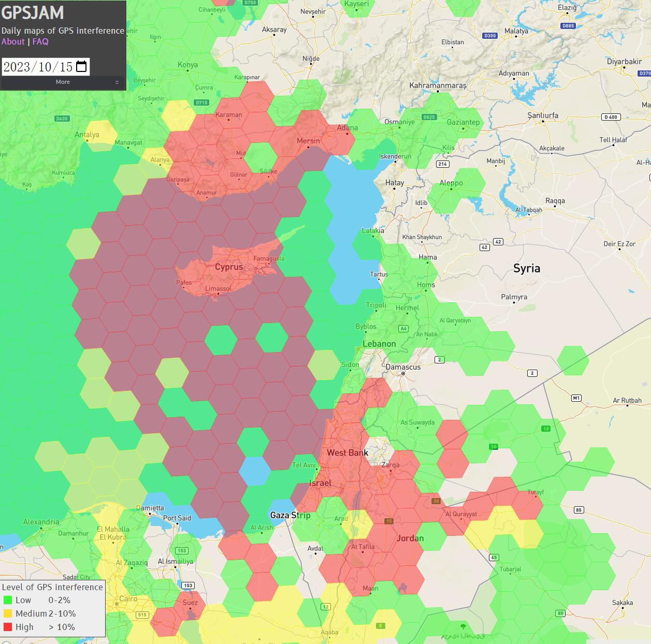The image size is (651, 644).
Task: Click the Karaman label
Action: [x=228, y=115]
